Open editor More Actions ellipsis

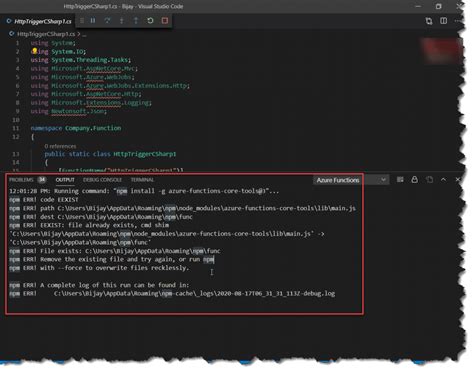(458, 21)
